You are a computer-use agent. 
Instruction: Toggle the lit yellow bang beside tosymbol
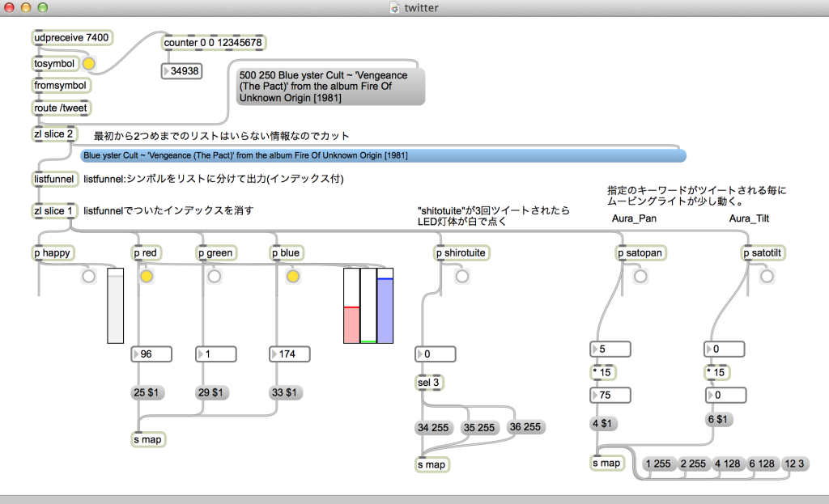tap(88, 63)
